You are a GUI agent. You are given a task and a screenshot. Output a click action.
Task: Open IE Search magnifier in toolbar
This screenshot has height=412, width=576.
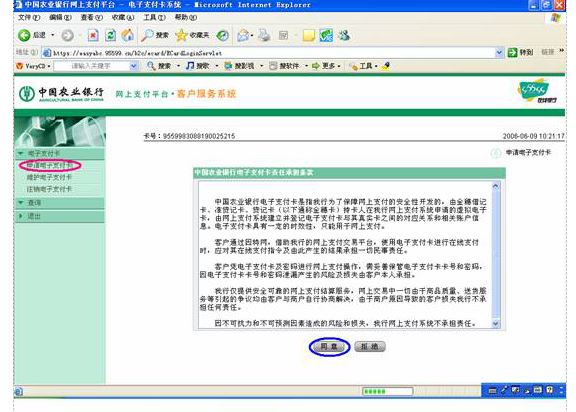pos(147,35)
